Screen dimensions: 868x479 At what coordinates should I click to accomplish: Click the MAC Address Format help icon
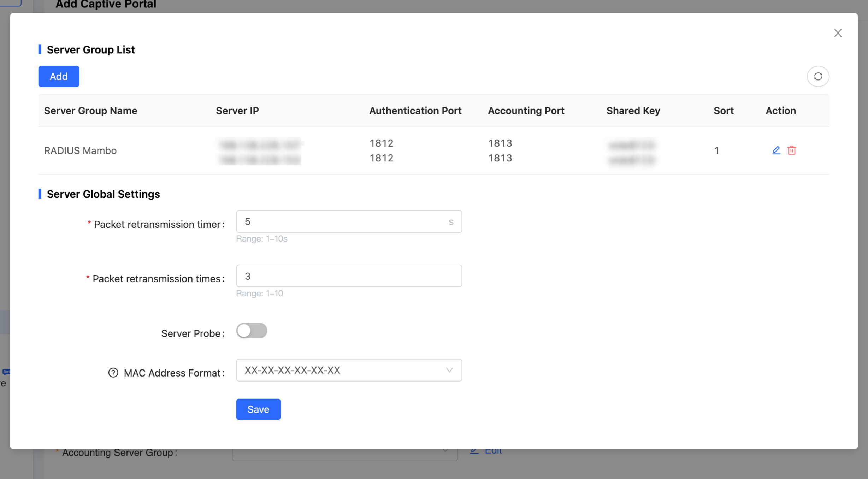pyautogui.click(x=113, y=373)
